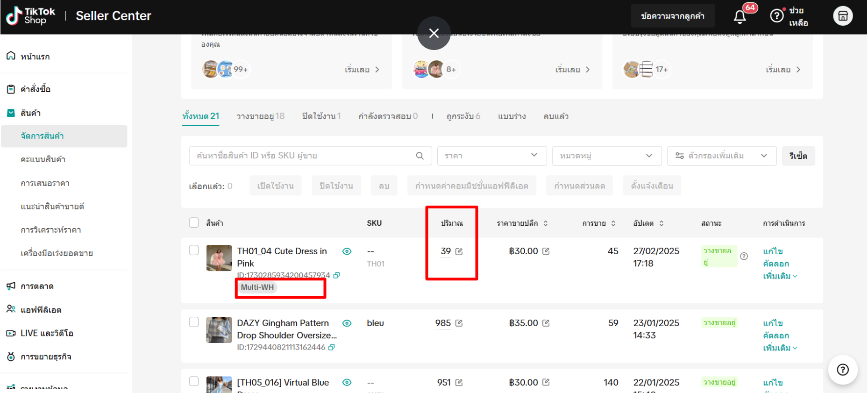Image resolution: width=868 pixels, height=393 pixels.
Task: Check the Virtual Blue product row
Action: pyautogui.click(x=194, y=381)
